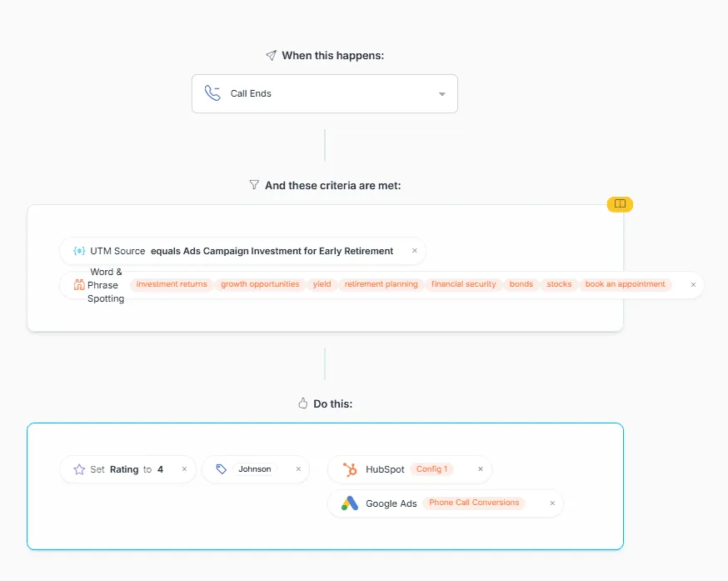The width and height of the screenshot is (728, 581).
Task: Select the bonds phrase tag
Action: pyautogui.click(x=521, y=284)
